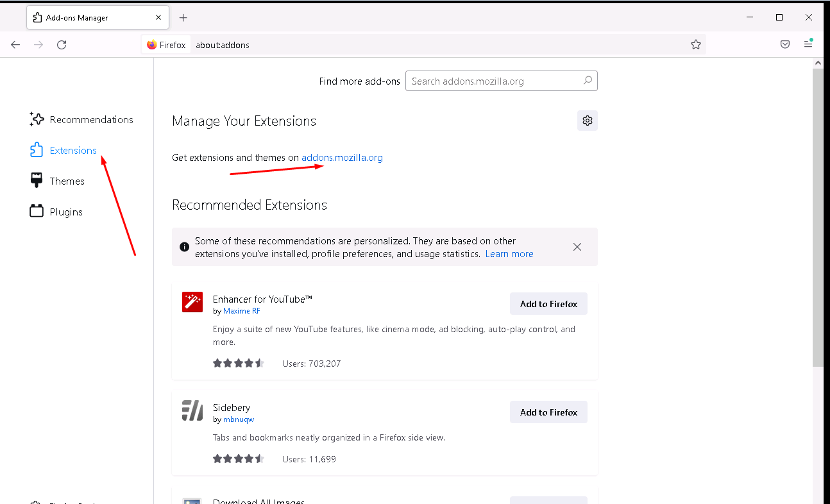
Task: Open author mbnuqw's profile link
Action: click(239, 419)
